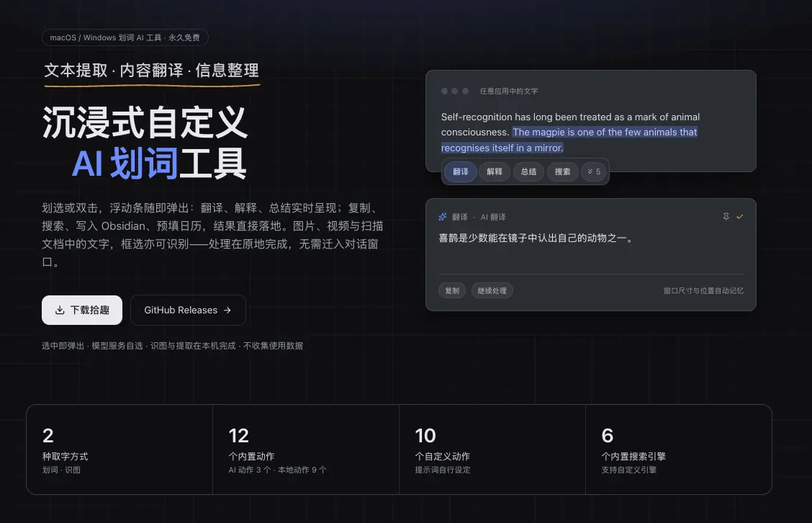Viewport: 812px width, 523px height.
Task: Click the orange checkmark icon in translation panel
Action: (740, 217)
